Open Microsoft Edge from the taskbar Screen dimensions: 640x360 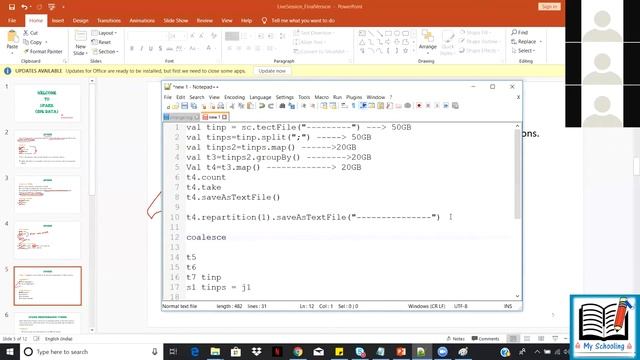tap(195, 351)
